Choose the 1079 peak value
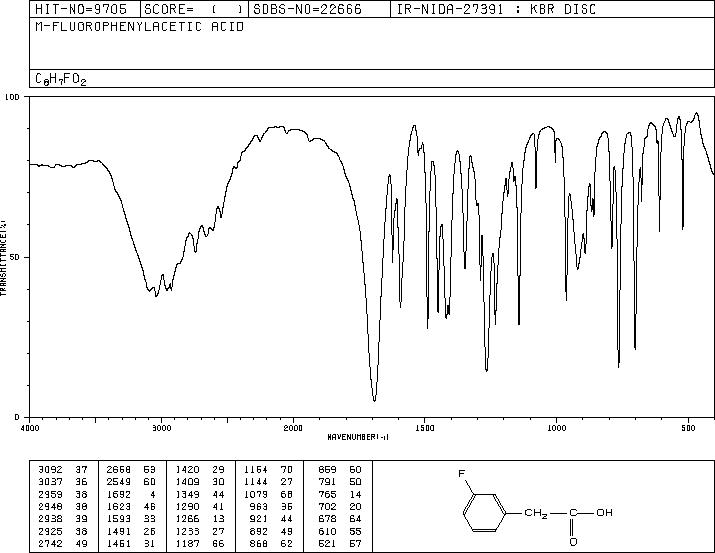715x553 pixels. click(256, 494)
